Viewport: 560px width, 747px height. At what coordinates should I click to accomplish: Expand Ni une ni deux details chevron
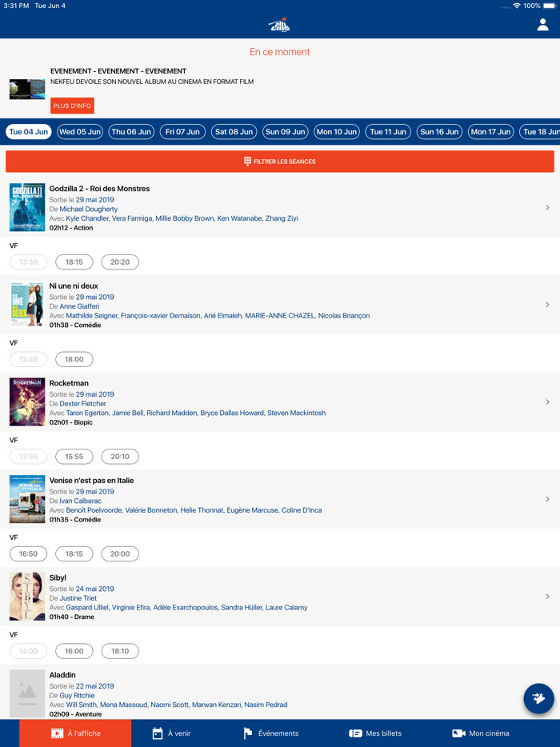pyautogui.click(x=548, y=305)
